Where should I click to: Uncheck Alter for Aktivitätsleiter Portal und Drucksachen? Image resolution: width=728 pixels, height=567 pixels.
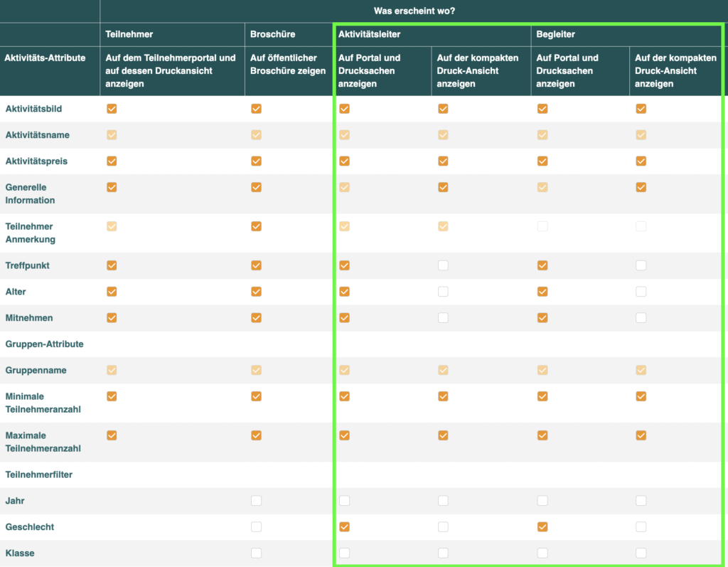pyautogui.click(x=345, y=292)
